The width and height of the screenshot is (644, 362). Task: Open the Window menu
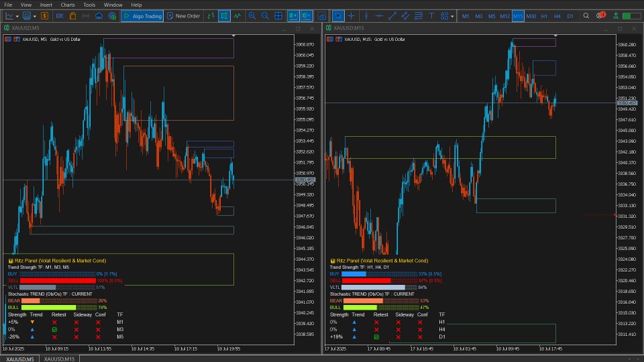[x=113, y=5]
